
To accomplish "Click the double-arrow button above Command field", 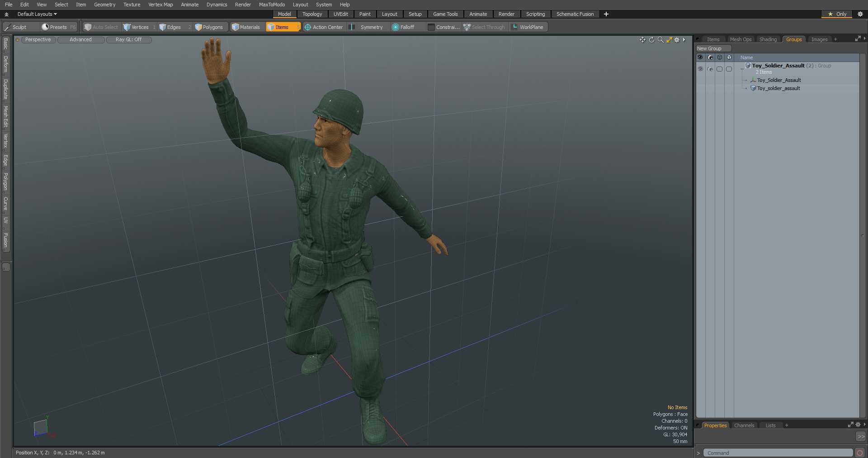I will 861,437.
